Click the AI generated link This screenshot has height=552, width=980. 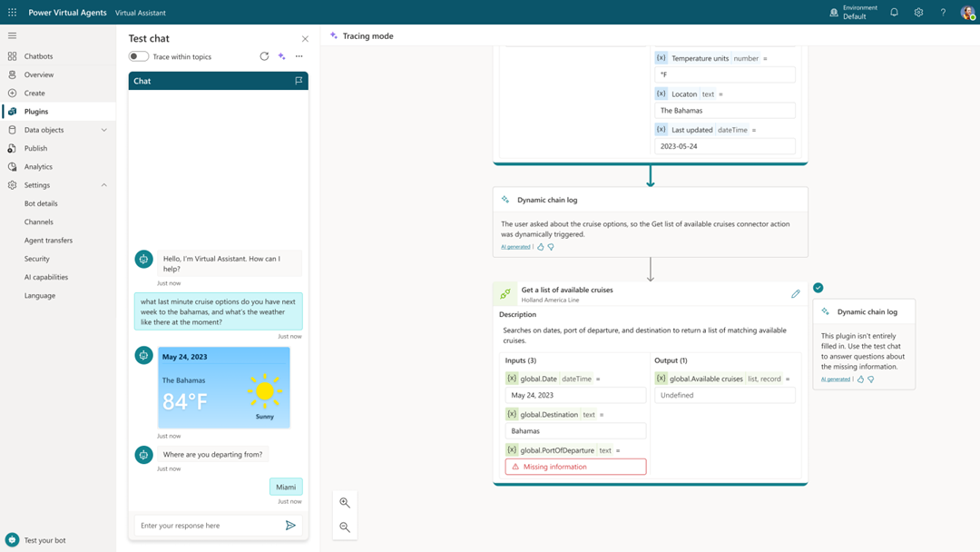[516, 246]
